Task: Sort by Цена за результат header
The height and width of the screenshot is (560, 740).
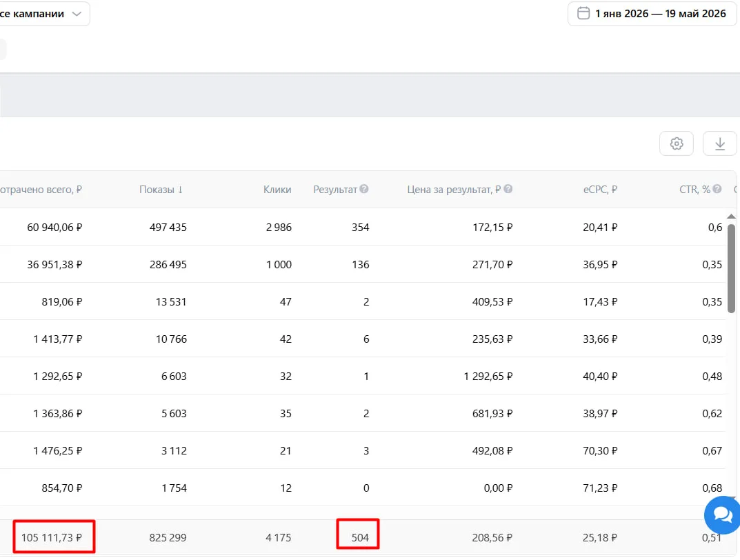Action: (454, 190)
